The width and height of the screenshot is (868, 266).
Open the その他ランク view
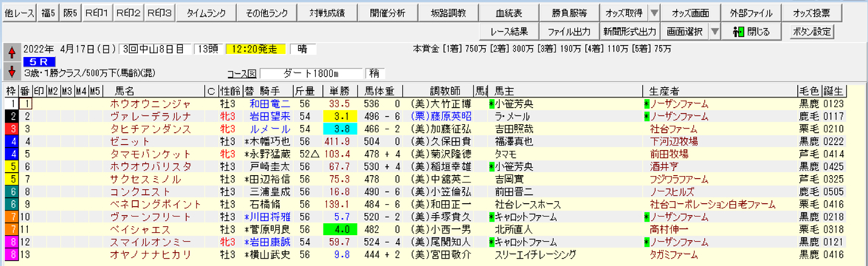coord(266,13)
